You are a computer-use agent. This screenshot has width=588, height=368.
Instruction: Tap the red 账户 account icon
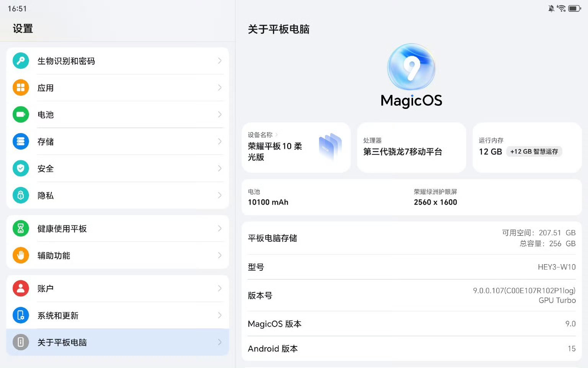coord(21,288)
